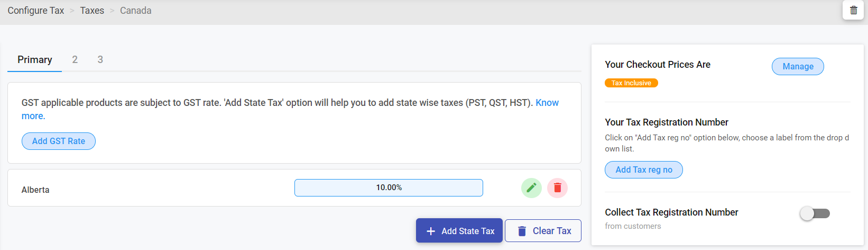Image resolution: width=868 pixels, height=250 pixels.
Task: Toggle Collect Tax Registration Number switch
Action: (x=815, y=213)
